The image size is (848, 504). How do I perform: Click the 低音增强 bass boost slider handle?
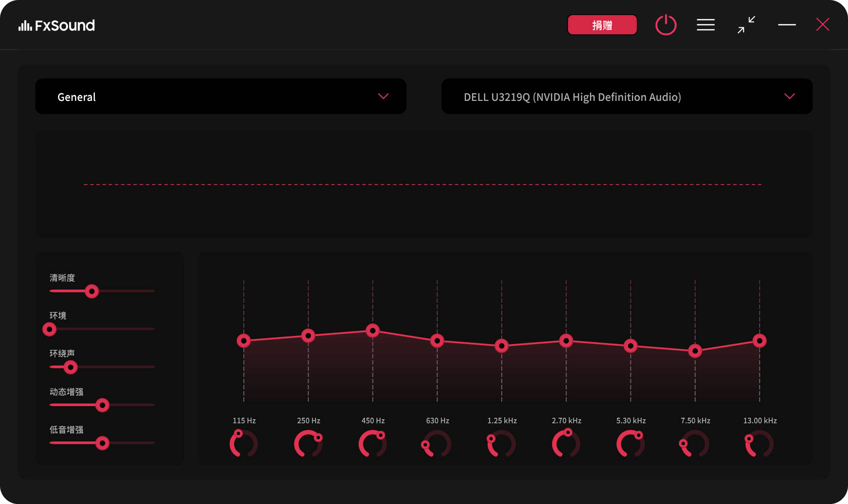tap(102, 443)
